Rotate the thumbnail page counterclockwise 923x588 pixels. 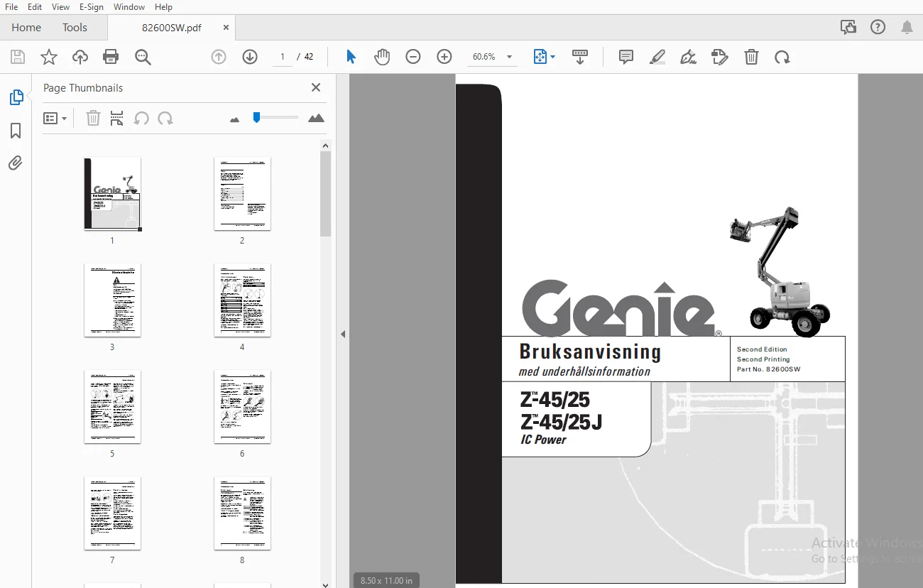point(141,118)
